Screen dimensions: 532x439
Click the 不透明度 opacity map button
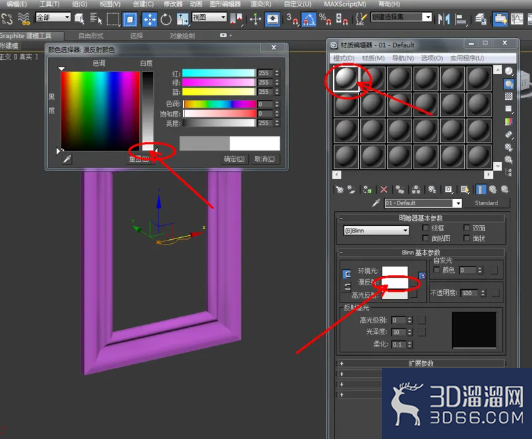coord(496,293)
